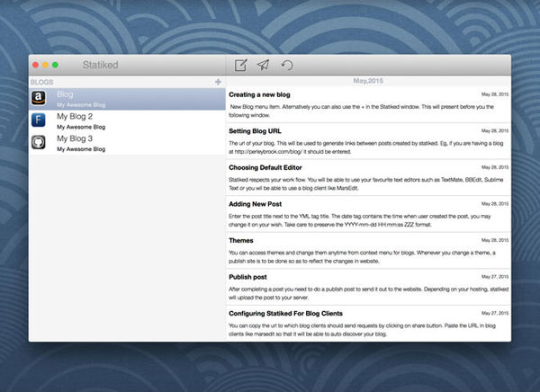Viewport: 540px width, 392px height.
Task: Click date of Creating a new blog post
Action: point(495,94)
